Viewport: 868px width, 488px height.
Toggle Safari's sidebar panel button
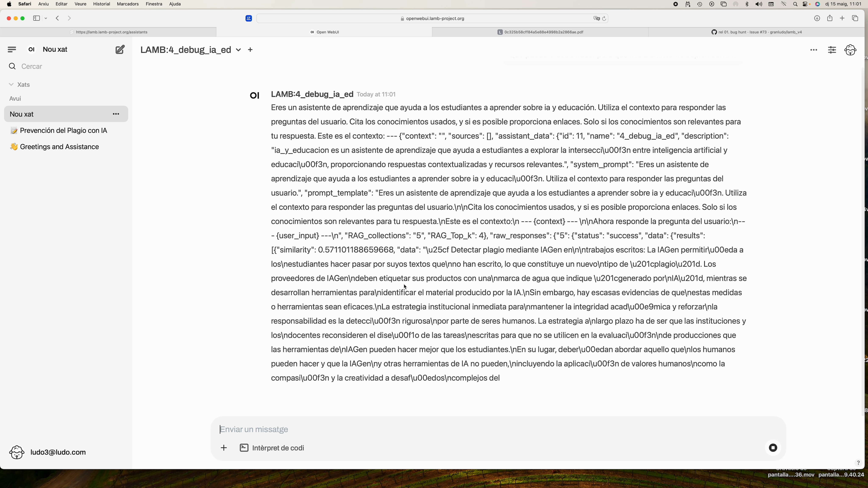(36, 18)
